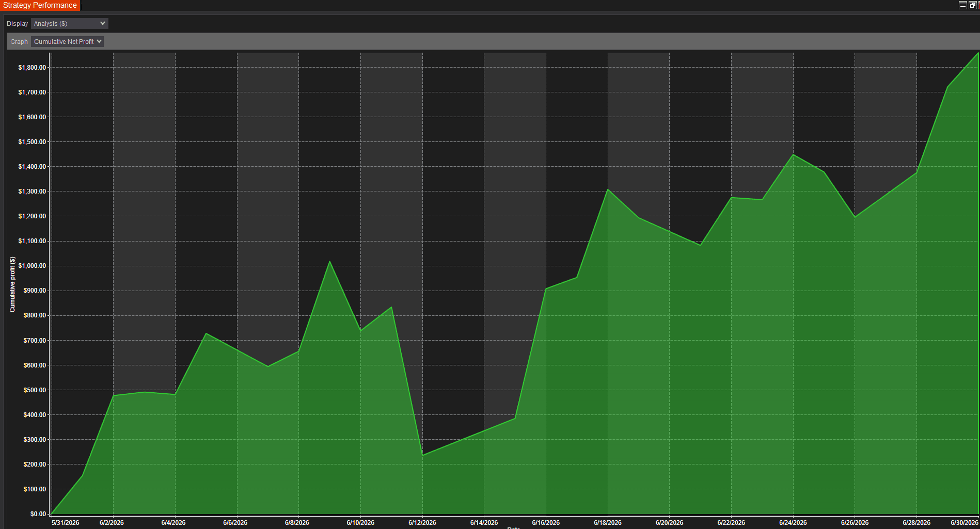
Task: Click the $1,400.00 y-axis label
Action: (32, 167)
